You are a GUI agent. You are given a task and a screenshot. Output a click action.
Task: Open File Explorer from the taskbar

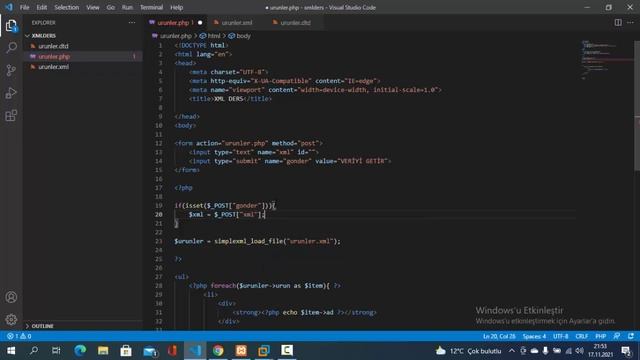point(103,351)
